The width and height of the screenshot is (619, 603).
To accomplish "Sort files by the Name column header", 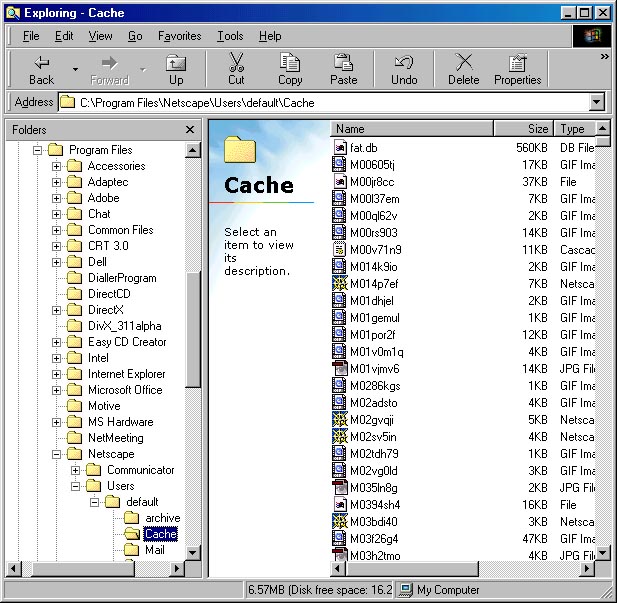I will pyautogui.click(x=412, y=129).
